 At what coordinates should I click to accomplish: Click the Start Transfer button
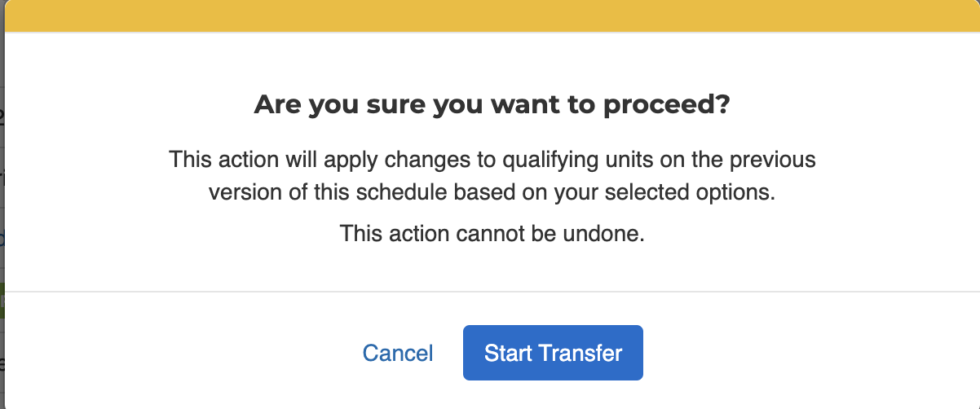[x=553, y=353]
